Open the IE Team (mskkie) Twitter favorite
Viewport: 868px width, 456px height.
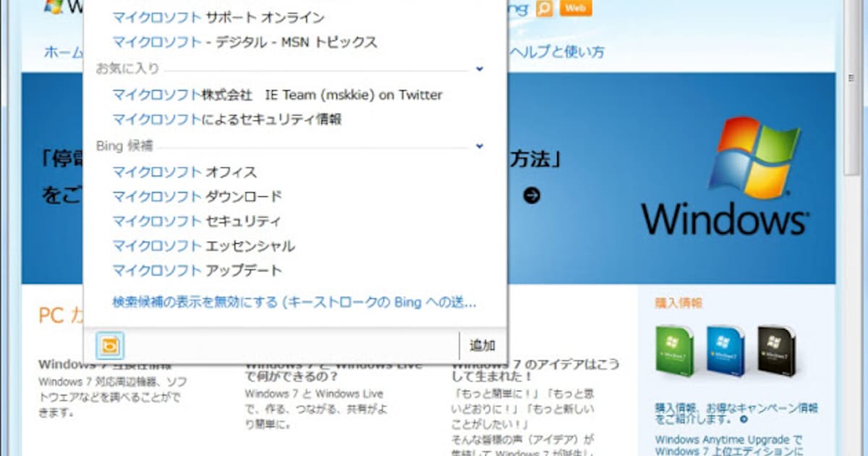click(277, 94)
